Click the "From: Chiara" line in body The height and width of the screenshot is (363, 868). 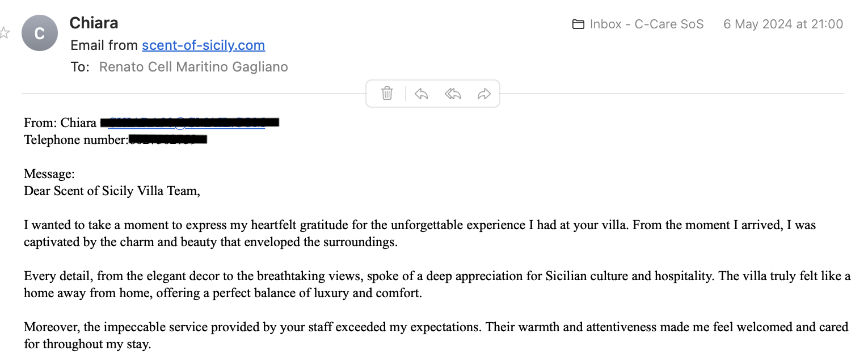(60, 123)
